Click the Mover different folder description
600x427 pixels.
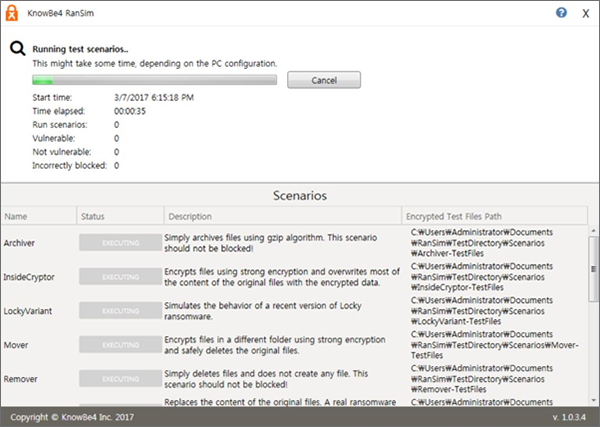pyautogui.click(x=275, y=345)
